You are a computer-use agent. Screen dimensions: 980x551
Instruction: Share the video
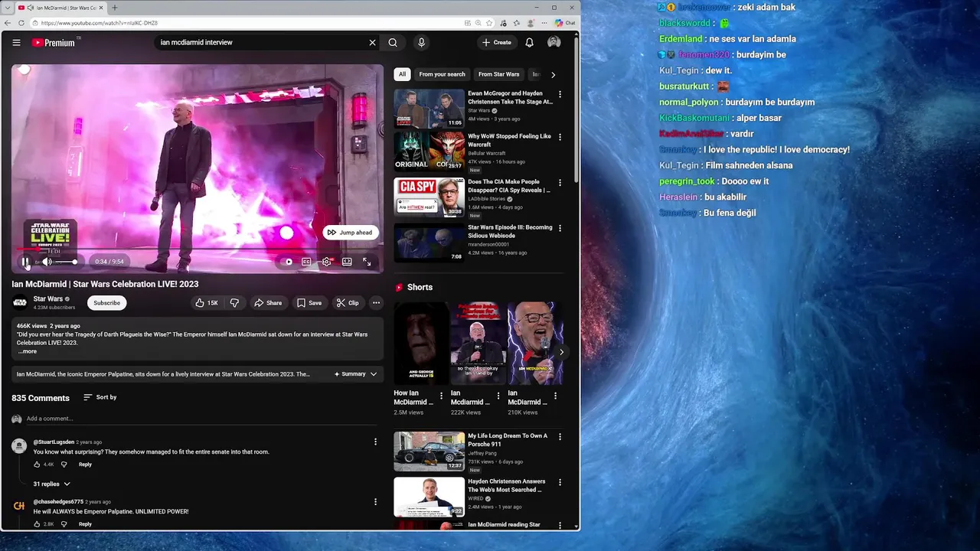click(x=268, y=303)
